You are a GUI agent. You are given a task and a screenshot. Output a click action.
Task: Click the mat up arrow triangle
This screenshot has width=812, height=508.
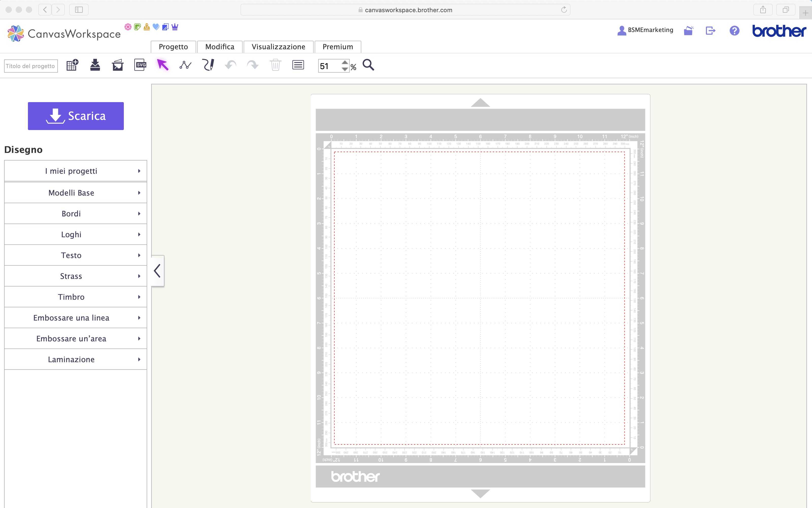pyautogui.click(x=480, y=102)
